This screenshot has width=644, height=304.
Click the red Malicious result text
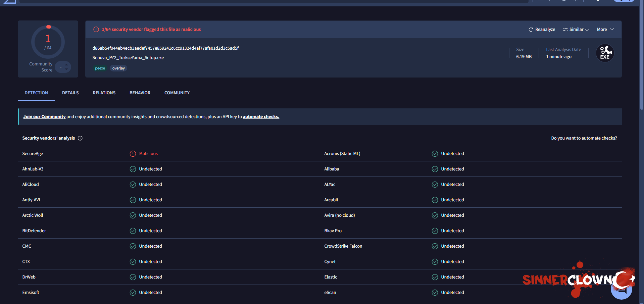pos(148,154)
